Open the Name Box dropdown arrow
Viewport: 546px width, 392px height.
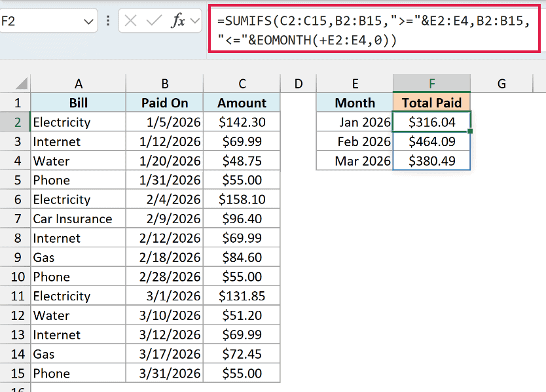[x=88, y=22]
